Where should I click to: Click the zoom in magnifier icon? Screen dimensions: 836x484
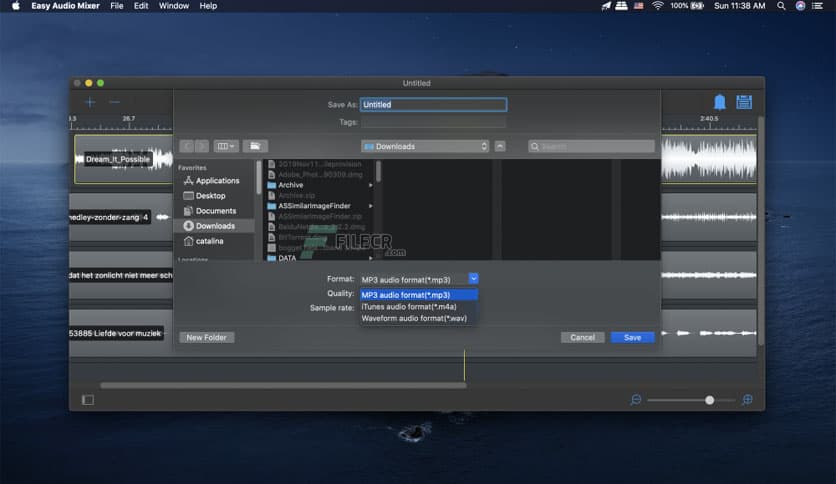747,400
